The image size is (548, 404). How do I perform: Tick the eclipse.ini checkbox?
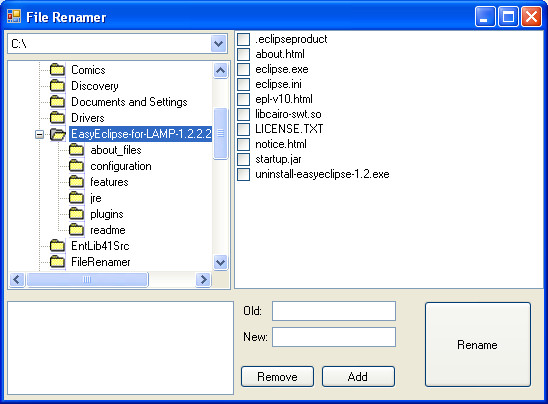(x=244, y=84)
